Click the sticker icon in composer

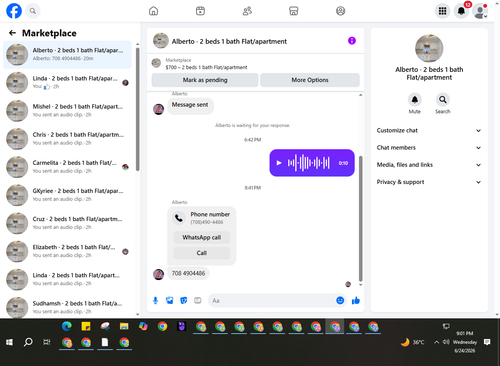(184, 301)
